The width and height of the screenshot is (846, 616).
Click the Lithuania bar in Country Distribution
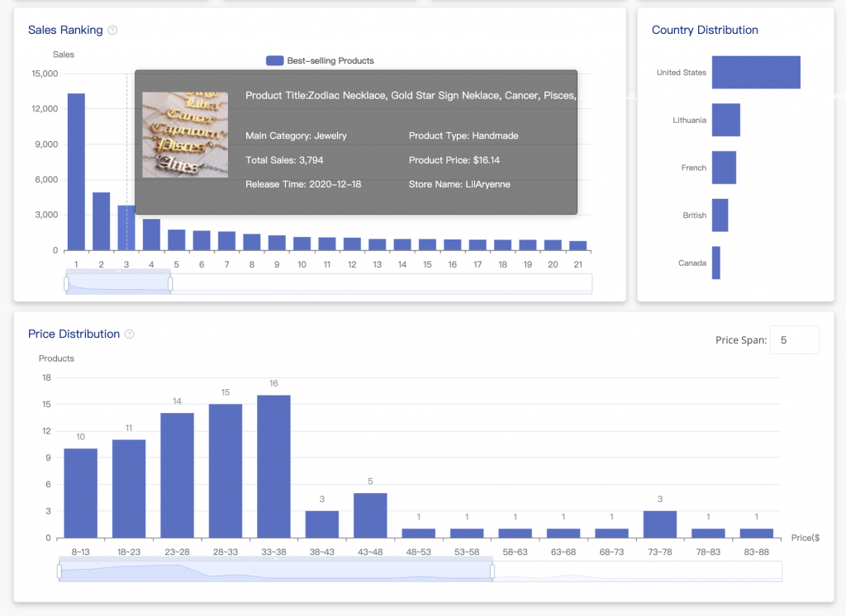(725, 120)
